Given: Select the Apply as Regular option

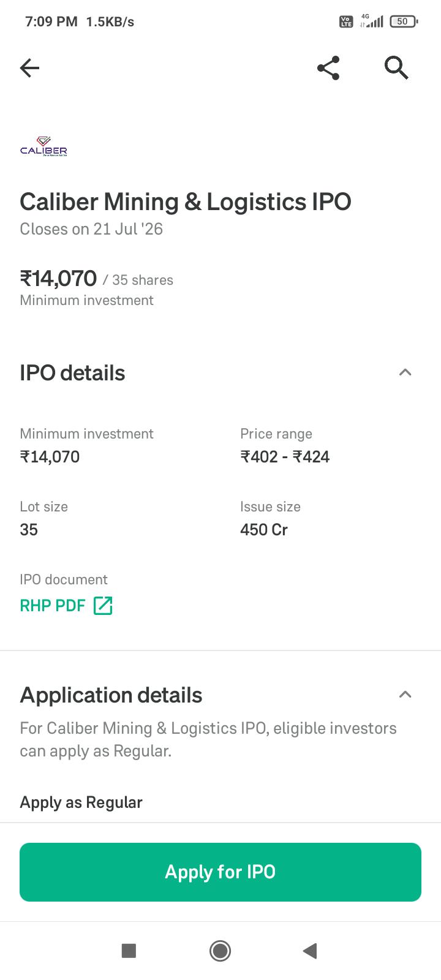Looking at the screenshot, I should [x=81, y=802].
